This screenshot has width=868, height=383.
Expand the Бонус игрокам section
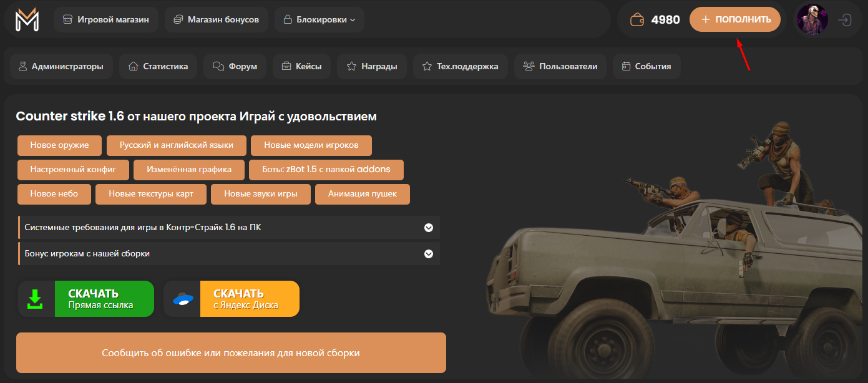429,253
